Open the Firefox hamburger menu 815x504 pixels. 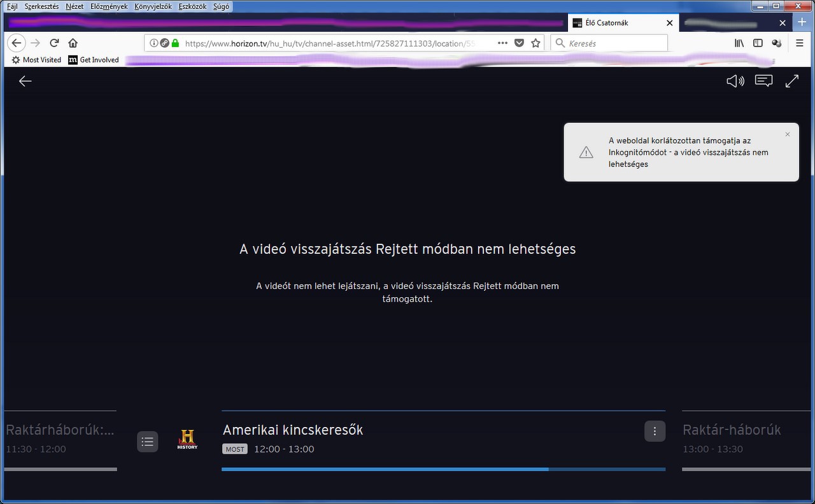tap(800, 43)
